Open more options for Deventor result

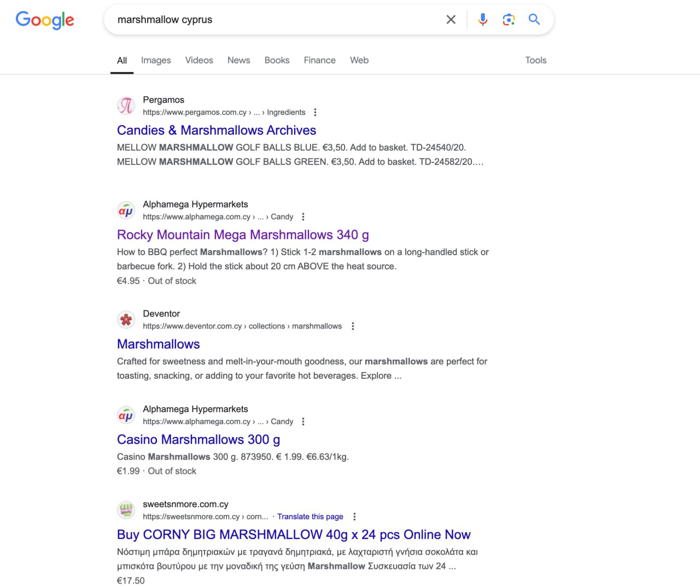coord(353,326)
